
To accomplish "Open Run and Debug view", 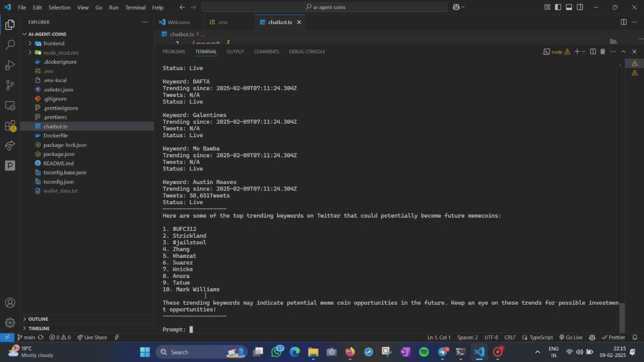I will 10,65.
